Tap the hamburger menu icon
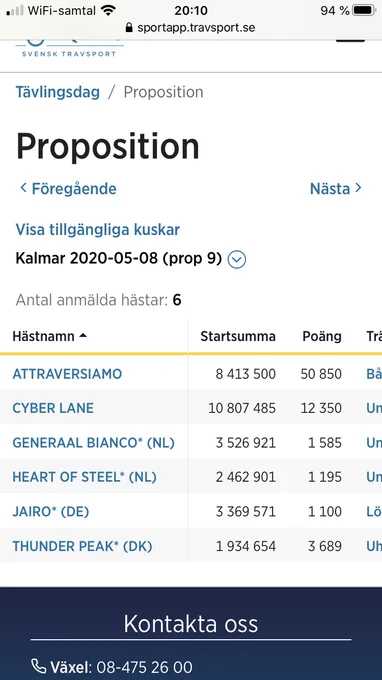This screenshot has width=382, height=680. click(x=350, y=41)
